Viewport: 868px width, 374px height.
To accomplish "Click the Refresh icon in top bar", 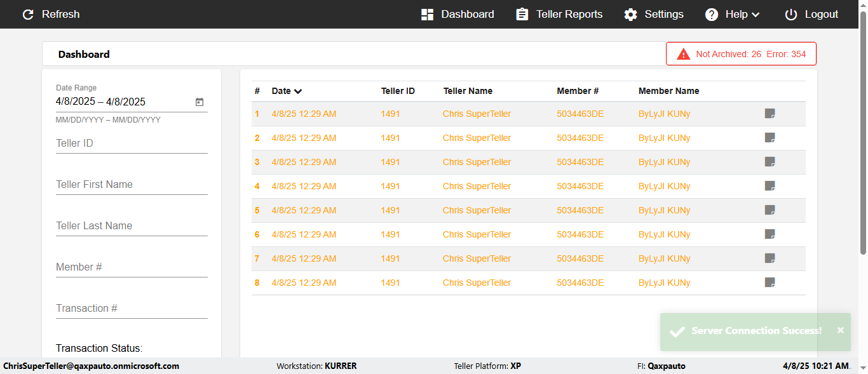I will pos(28,15).
